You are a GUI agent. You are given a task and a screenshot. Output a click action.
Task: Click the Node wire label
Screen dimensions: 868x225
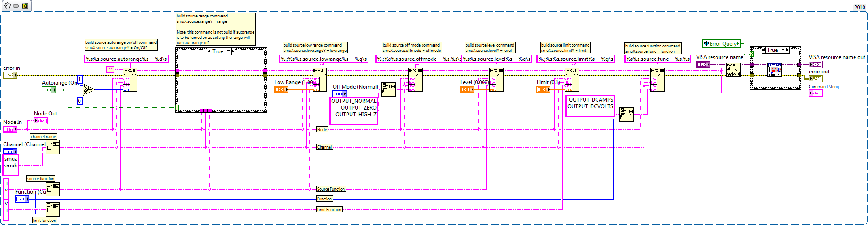[x=322, y=129]
